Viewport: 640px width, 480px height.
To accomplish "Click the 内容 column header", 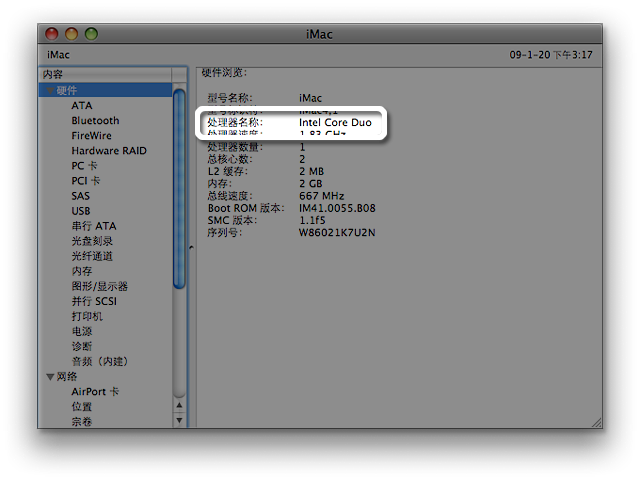I will coord(106,75).
